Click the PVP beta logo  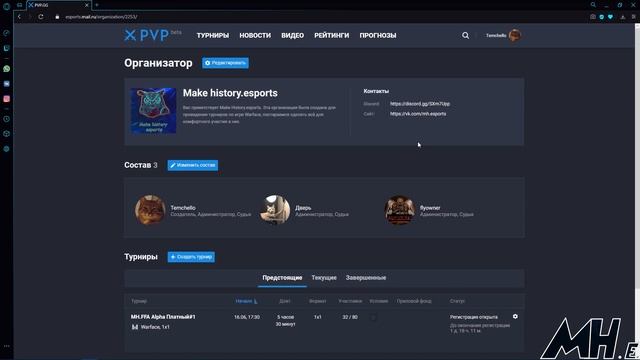tap(153, 35)
